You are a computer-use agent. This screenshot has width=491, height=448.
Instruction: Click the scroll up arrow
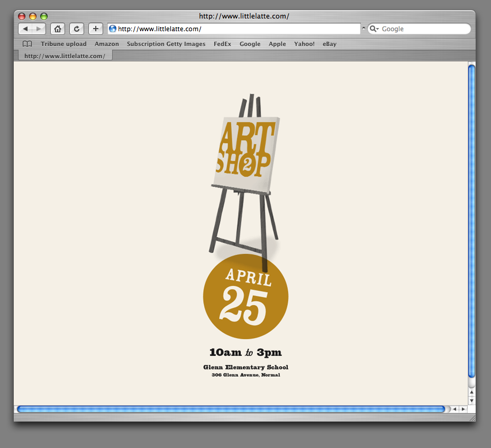tap(471, 392)
